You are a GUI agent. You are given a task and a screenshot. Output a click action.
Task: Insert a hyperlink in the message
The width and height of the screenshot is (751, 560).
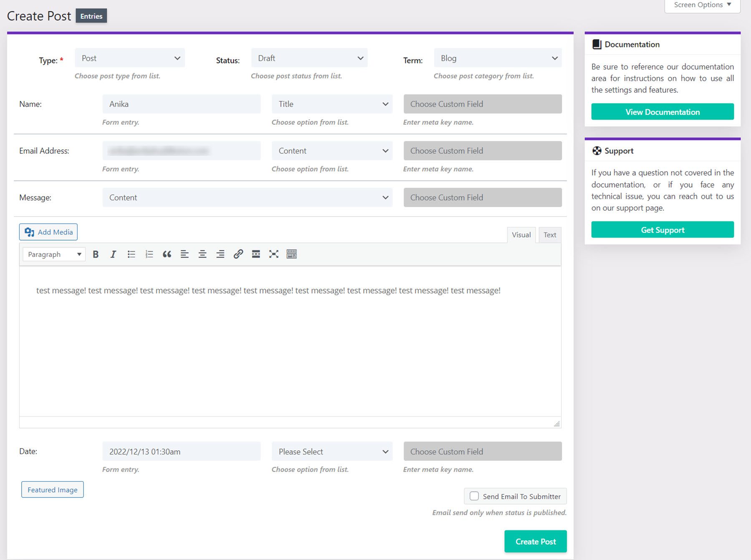pyautogui.click(x=238, y=254)
